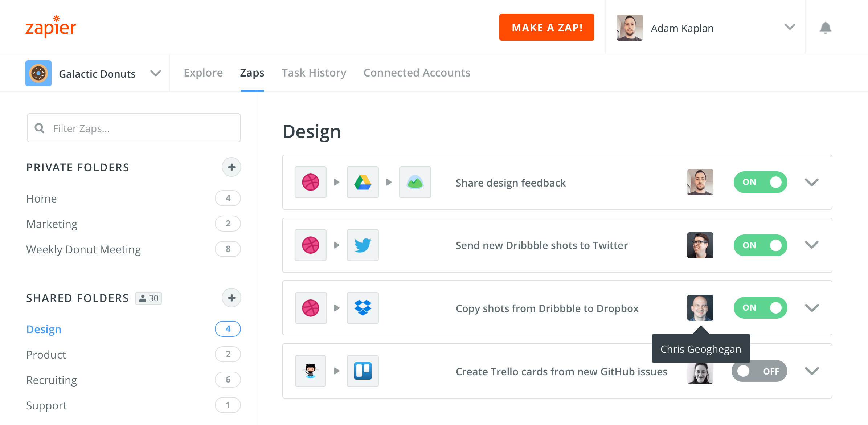This screenshot has width=868, height=425.
Task: Click the Adam Kaplan name in header
Action: 682,28
